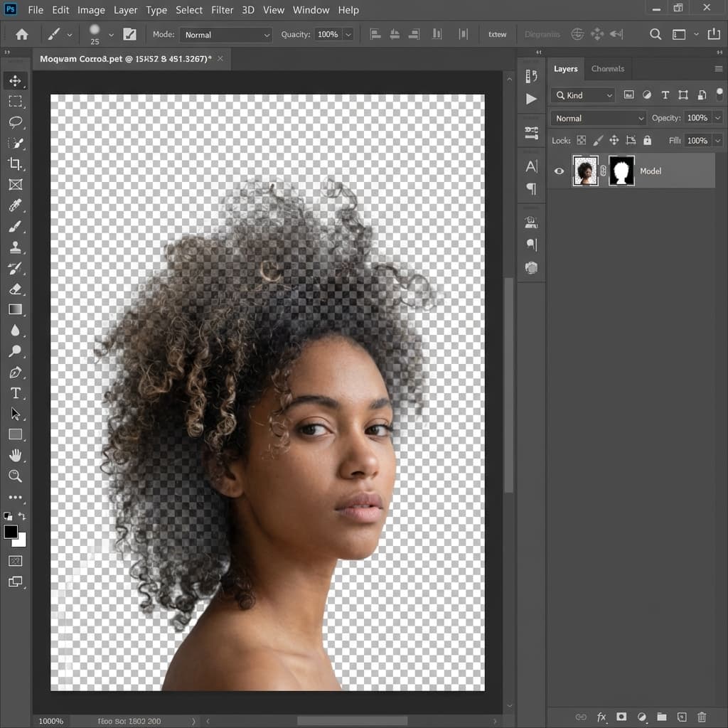Click the fx layer styles button
This screenshot has width=728, height=728.
pos(601,717)
